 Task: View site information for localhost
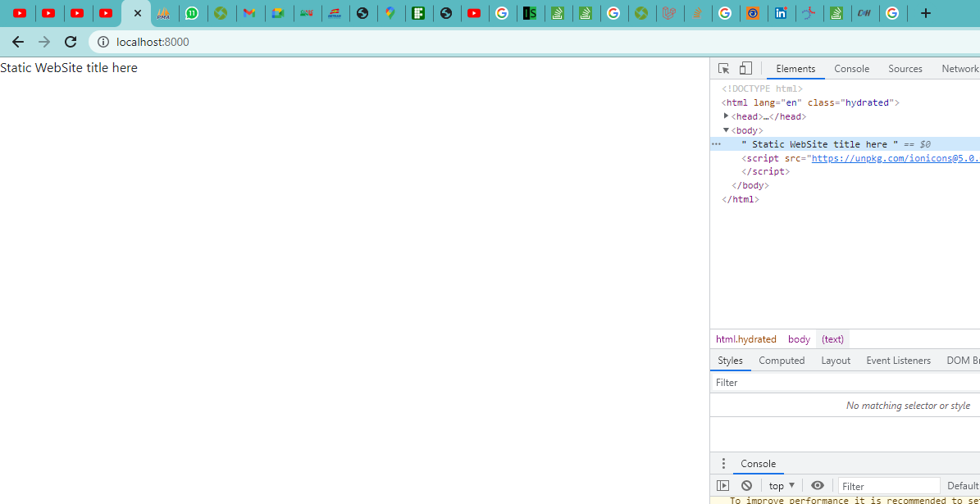(103, 42)
